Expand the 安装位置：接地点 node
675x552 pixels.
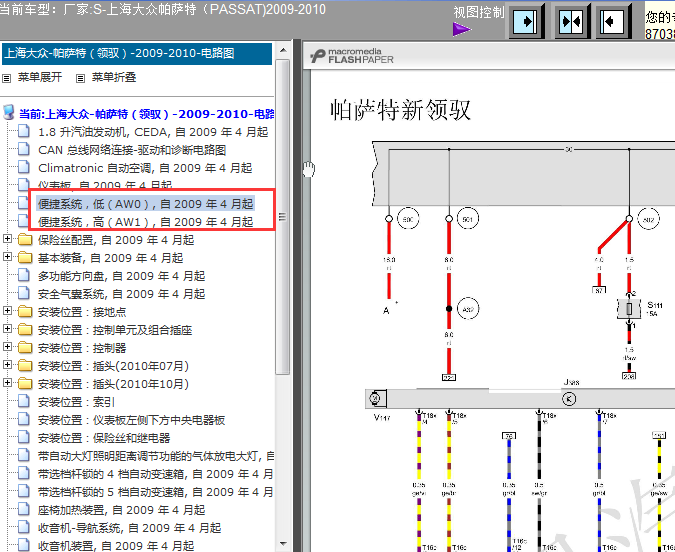pos(7,310)
